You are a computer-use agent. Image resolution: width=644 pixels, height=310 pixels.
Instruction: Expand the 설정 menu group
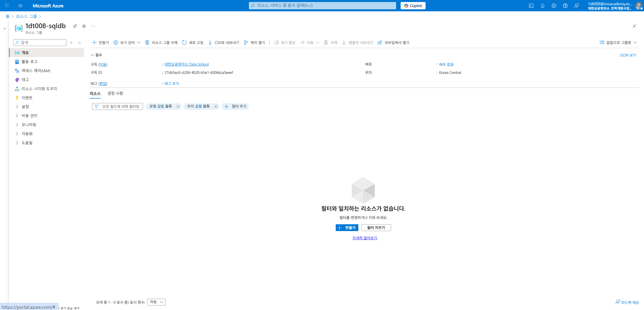point(25,107)
